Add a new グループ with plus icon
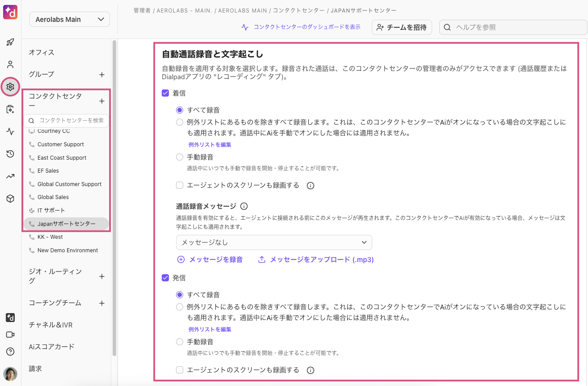588x386 pixels. [102, 75]
